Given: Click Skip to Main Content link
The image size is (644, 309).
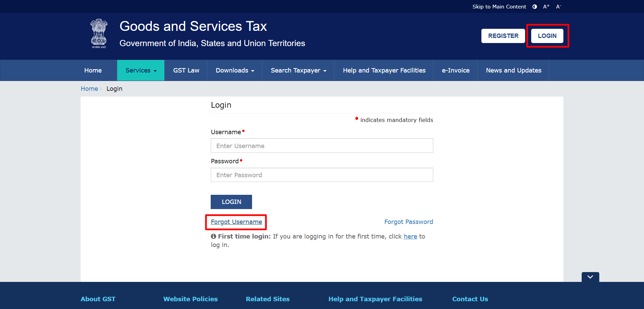Looking at the screenshot, I should 499,7.
